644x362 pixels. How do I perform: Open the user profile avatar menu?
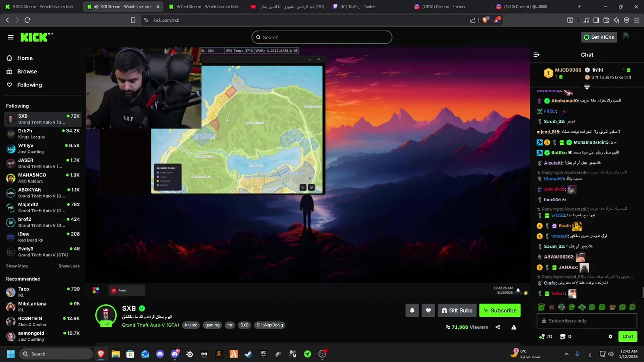[x=626, y=37]
